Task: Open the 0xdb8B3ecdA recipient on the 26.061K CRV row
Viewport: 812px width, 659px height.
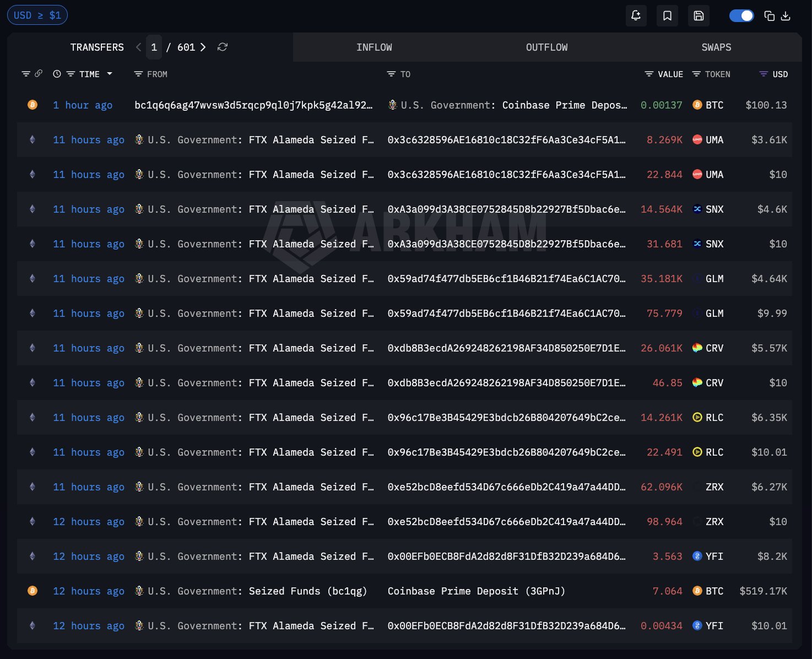Action: point(507,348)
